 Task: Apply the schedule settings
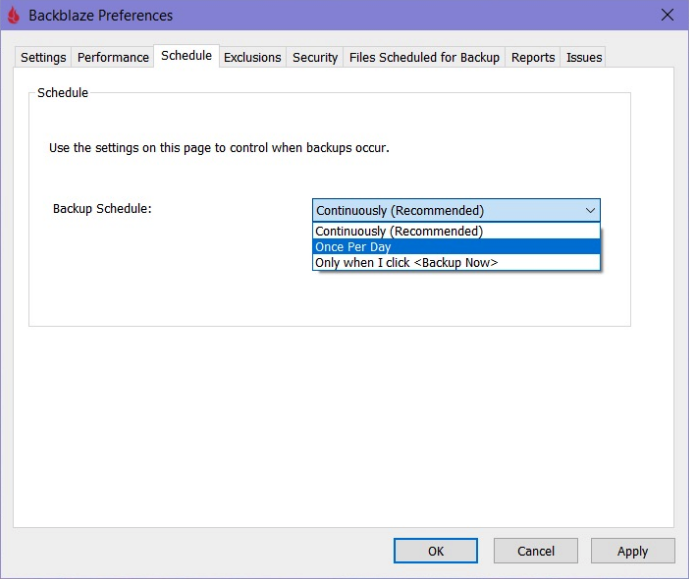(633, 551)
